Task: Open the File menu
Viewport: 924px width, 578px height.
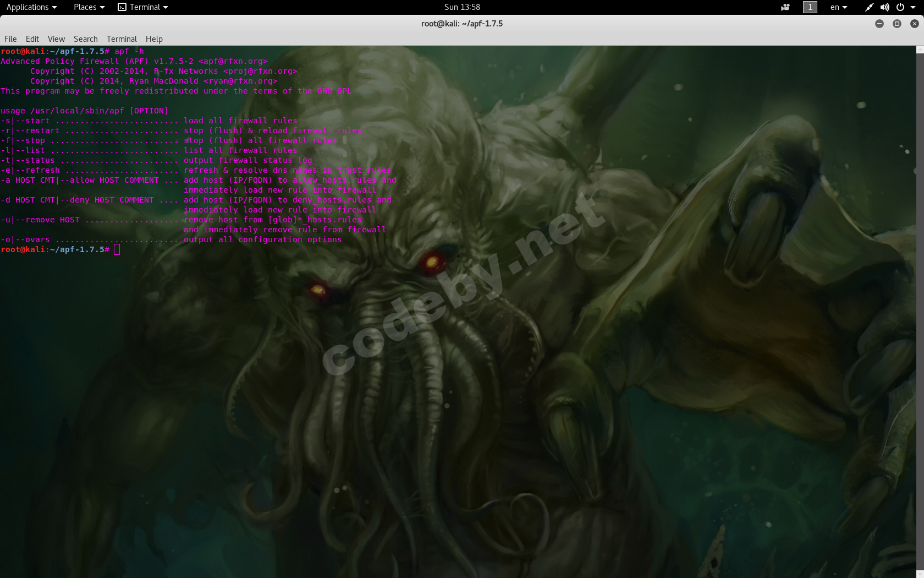Action: (x=10, y=39)
